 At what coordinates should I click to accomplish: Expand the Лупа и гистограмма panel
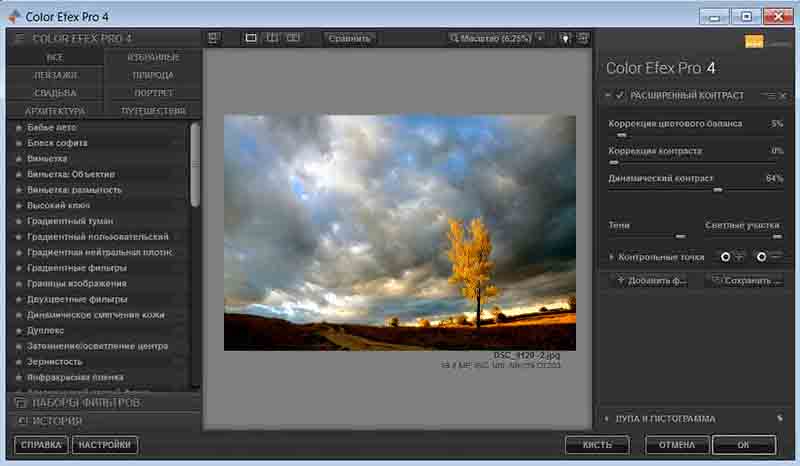click(606, 419)
